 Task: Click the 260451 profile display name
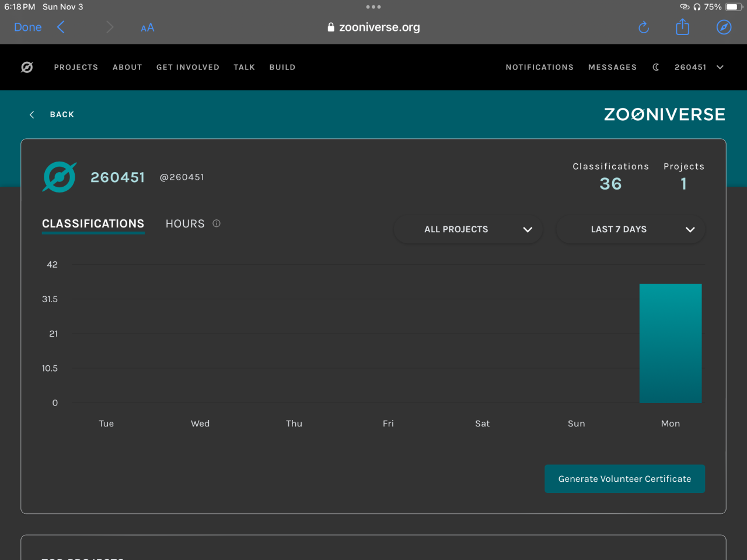(x=117, y=177)
